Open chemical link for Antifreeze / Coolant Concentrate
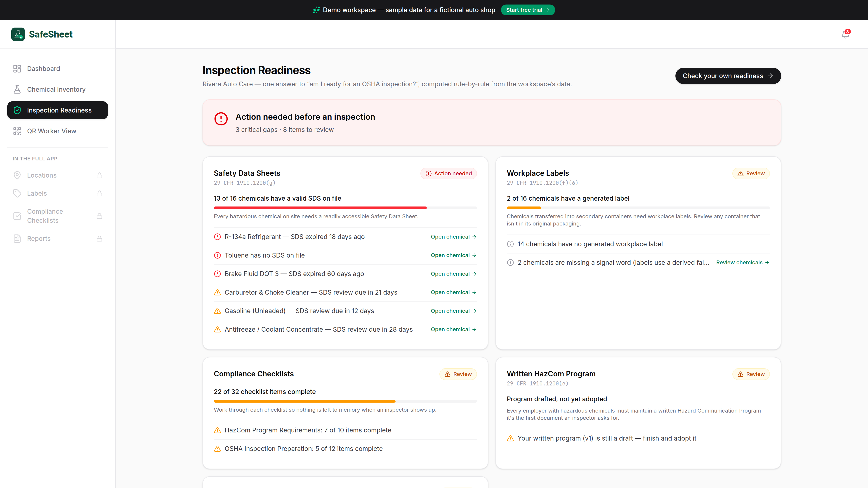Screen dimensions: 868x488 453,329
